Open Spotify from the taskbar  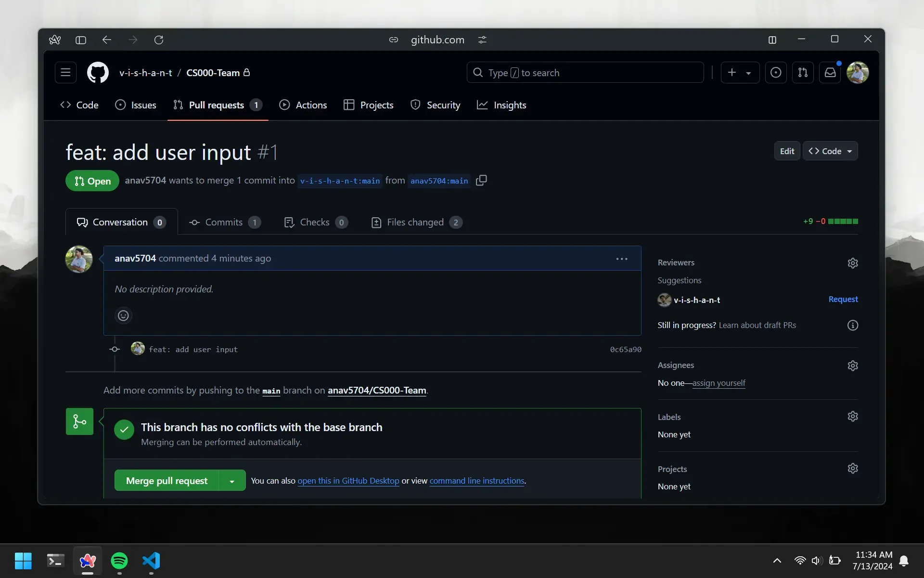click(x=119, y=561)
